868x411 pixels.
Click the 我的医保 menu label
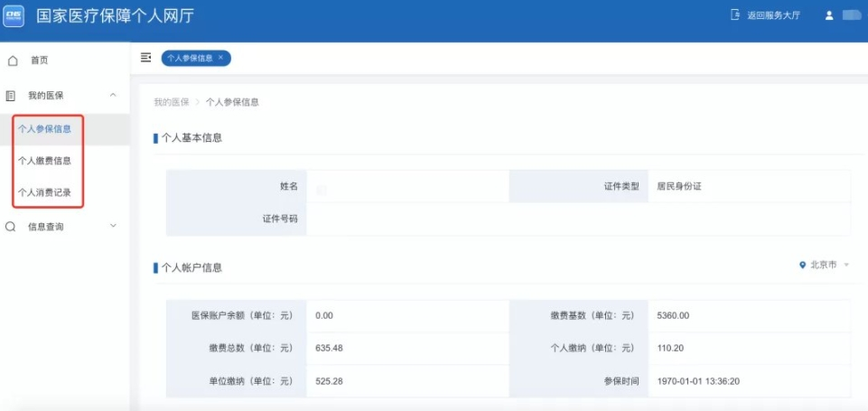point(45,96)
